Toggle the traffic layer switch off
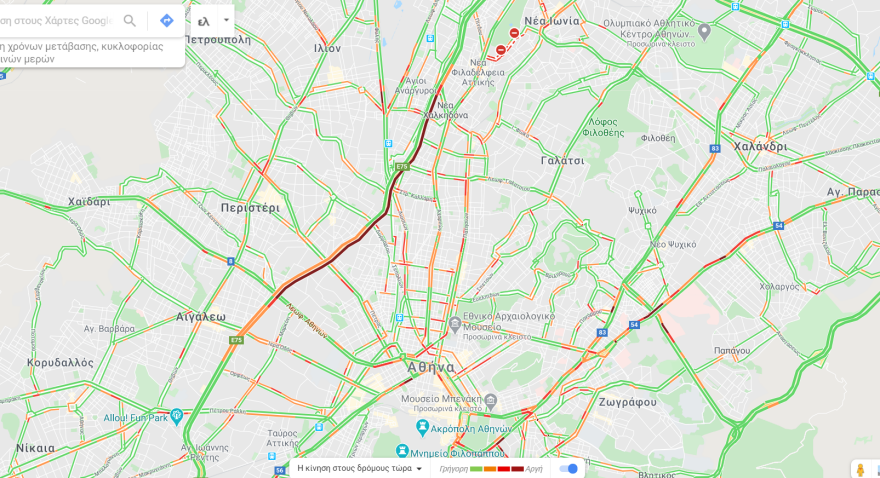This screenshot has width=880, height=478. pos(569,468)
